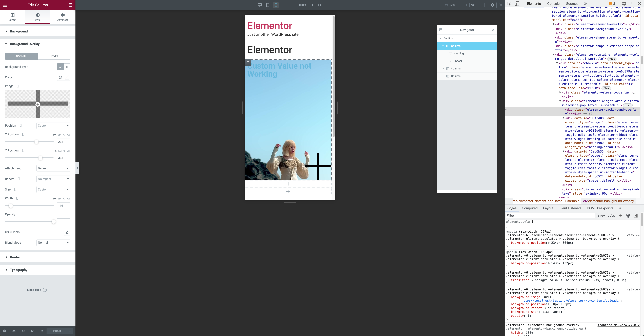Click the UPDATE button
The height and width of the screenshot is (336, 644).
[56, 331]
